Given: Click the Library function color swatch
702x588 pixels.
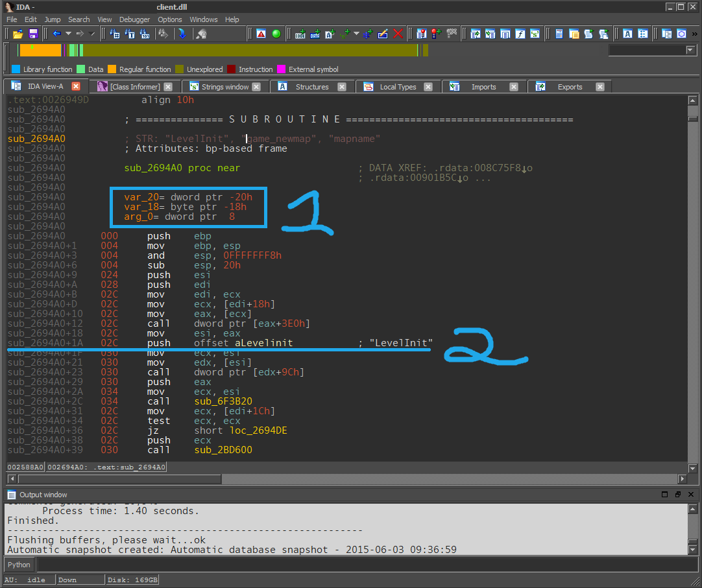Looking at the screenshot, I should [x=16, y=69].
